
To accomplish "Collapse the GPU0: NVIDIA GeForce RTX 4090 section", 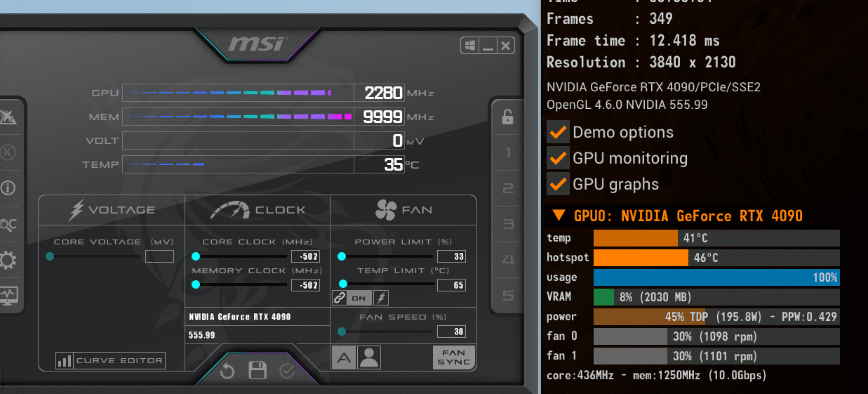I will click(x=559, y=216).
